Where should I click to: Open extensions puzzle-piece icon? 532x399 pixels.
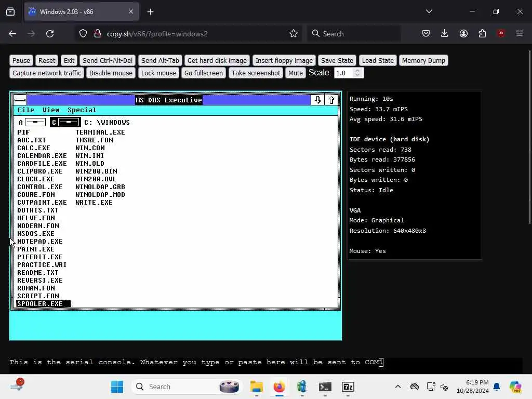click(482, 33)
